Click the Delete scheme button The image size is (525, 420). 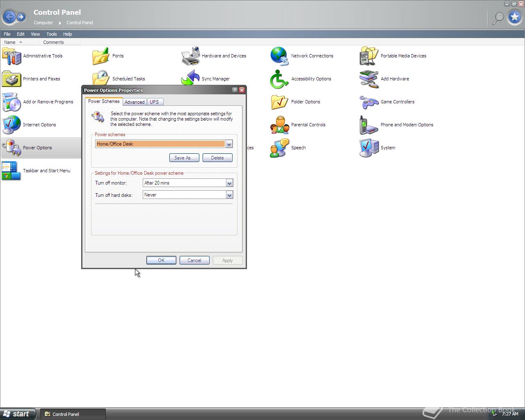pyautogui.click(x=217, y=158)
